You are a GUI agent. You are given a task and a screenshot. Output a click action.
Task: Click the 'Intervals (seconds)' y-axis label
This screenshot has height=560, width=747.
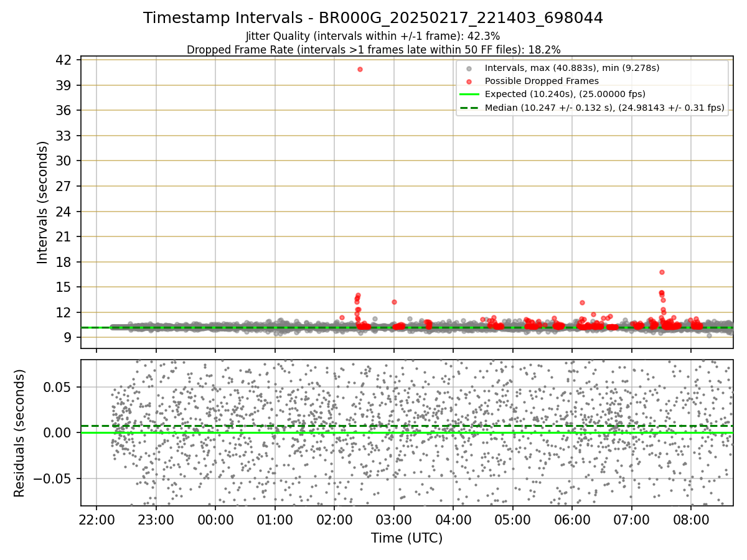42,202
